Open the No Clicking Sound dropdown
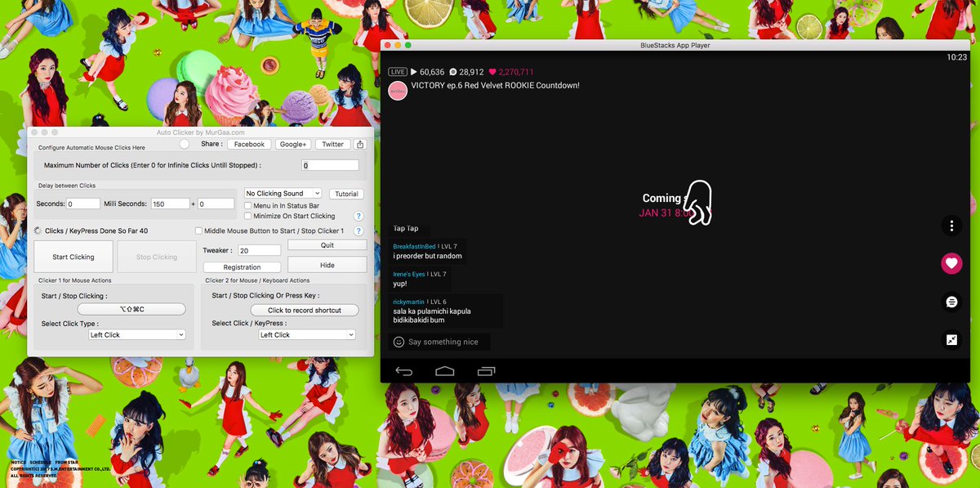Viewport: 980px width, 488px height. pos(284,194)
